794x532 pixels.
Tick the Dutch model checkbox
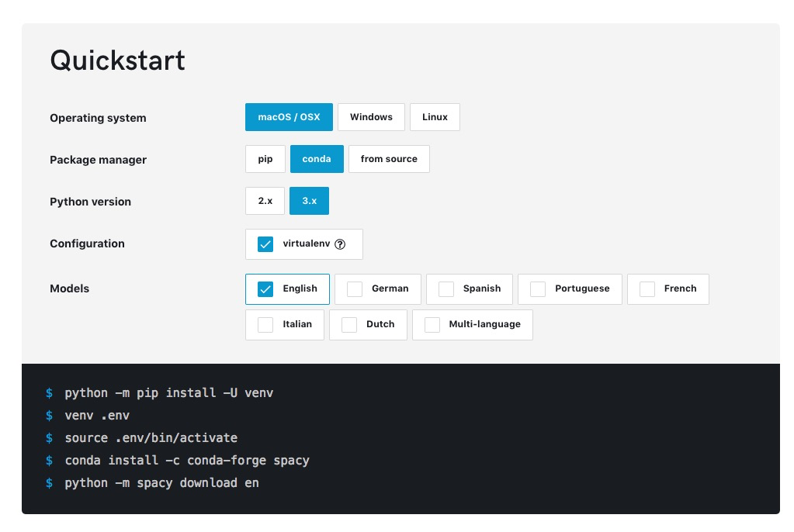[x=349, y=325]
